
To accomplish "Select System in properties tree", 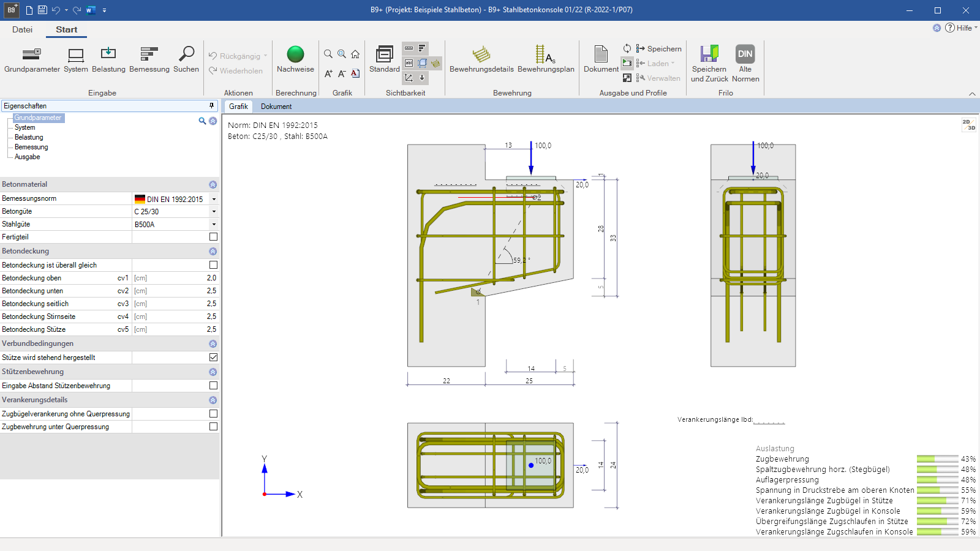I will coord(25,127).
